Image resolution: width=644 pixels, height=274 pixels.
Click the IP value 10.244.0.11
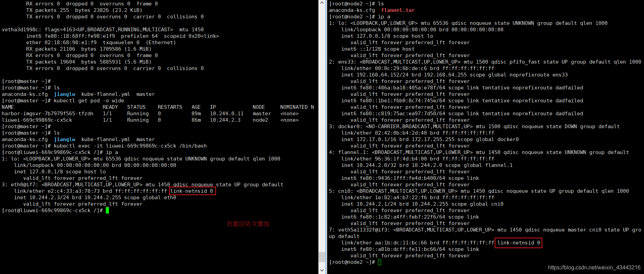tap(227, 114)
